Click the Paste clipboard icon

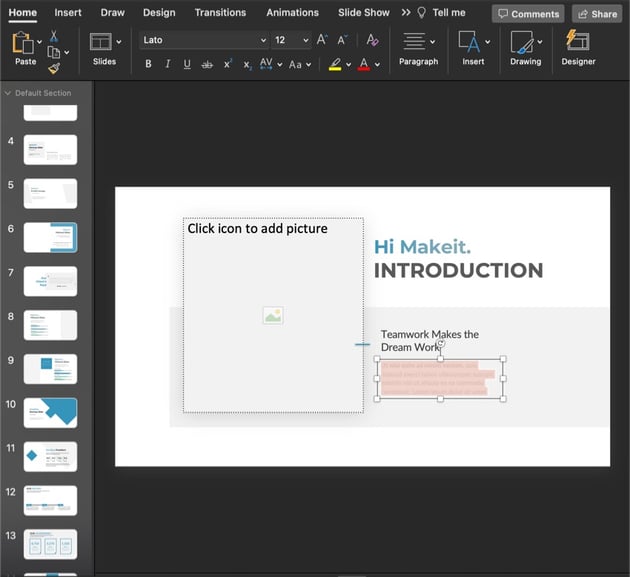click(24, 43)
